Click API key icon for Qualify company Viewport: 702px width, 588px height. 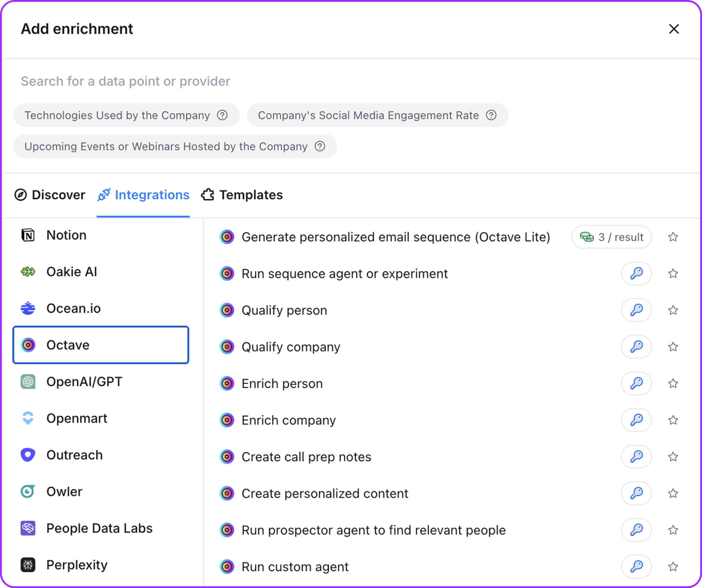click(x=636, y=347)
